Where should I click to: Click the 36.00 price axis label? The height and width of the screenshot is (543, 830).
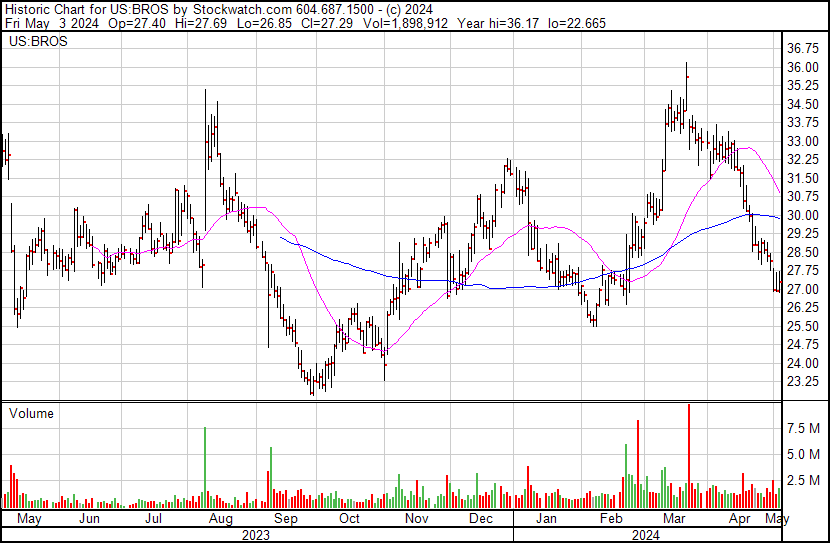(803, 67)
